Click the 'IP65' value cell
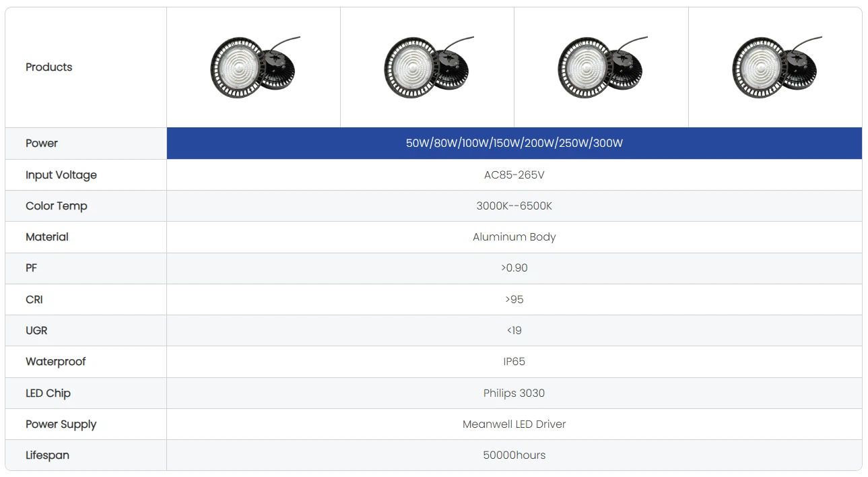The height and width of the screenshot is (477, 868). pyautogui.click(x=514, y=362)
